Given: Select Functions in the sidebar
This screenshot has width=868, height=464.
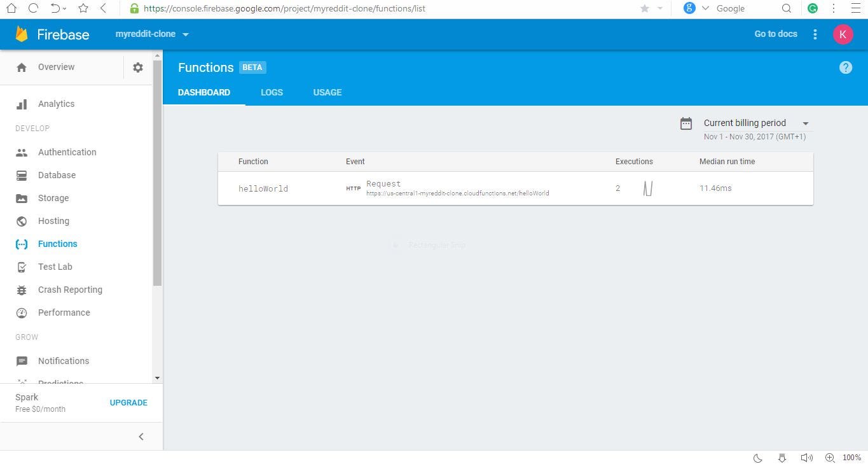Looking at the screenshot, I should coord(57,244).
